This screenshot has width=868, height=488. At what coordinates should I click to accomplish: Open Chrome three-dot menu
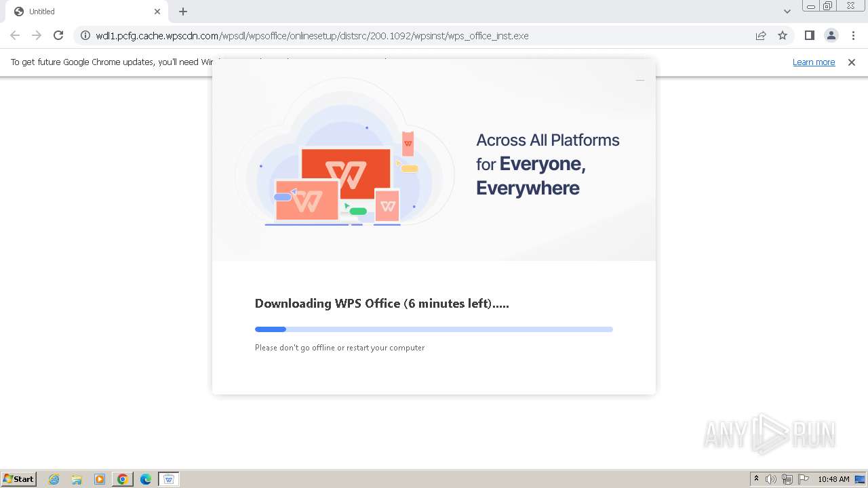853,35
